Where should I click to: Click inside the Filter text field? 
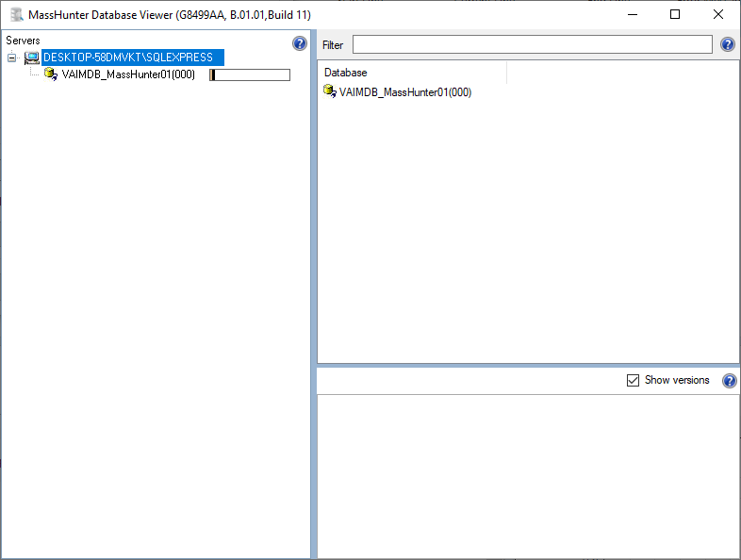pos(532,44)
